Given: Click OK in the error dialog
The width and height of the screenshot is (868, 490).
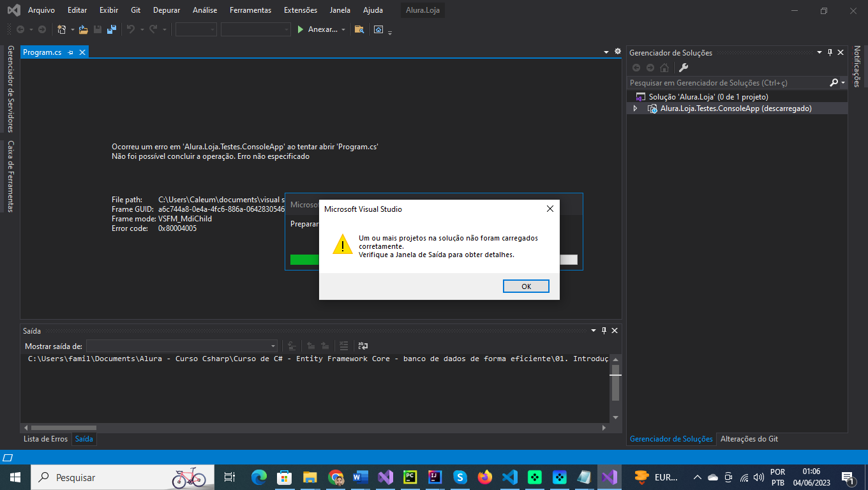Looking at the screenshot, I should pos(526,286).
